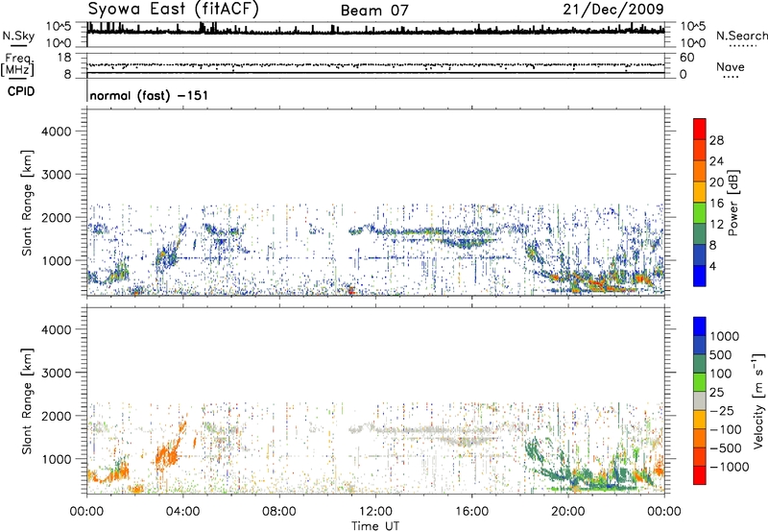
Task: Click the red bottom segment of Velocity colorbar
Action: tap(700, 475)
